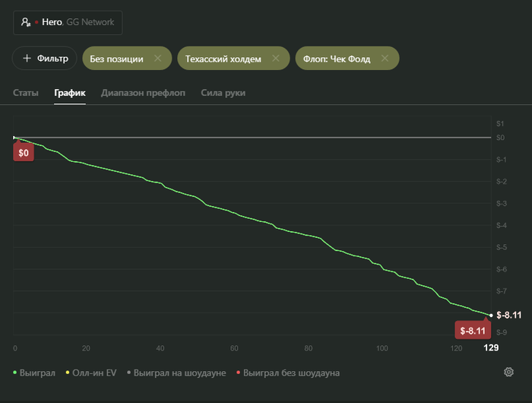
Task: Click the green dot of Выиграл legend
Action: pos(15,373)
